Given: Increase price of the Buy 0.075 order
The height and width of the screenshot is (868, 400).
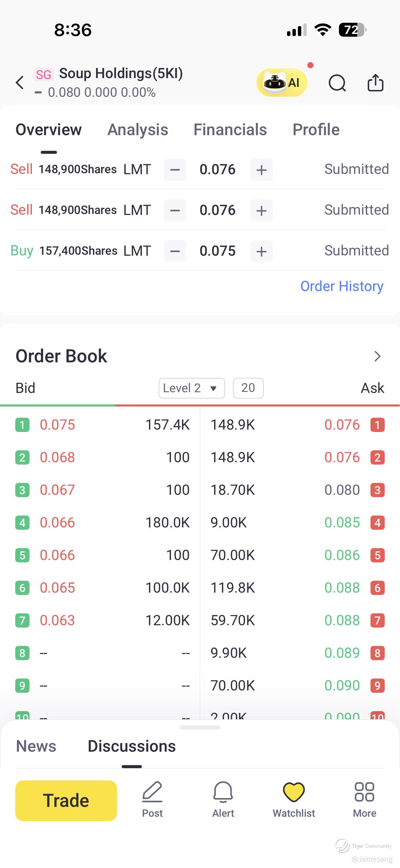Looking at the screenshot, I should [261, 251].
